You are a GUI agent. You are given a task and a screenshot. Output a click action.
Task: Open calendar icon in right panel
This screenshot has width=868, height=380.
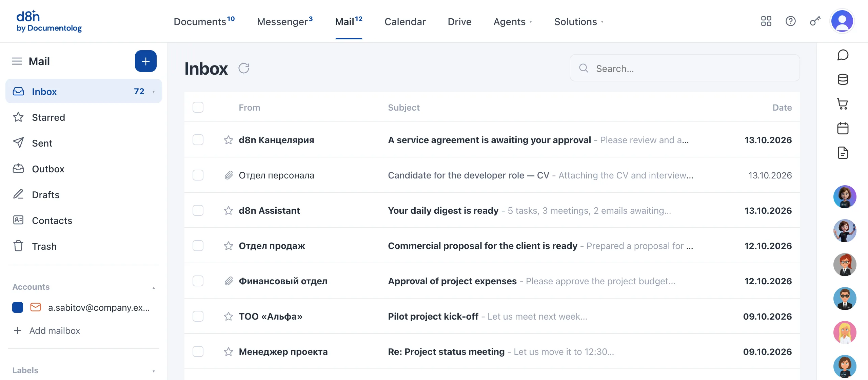point(843,128)
